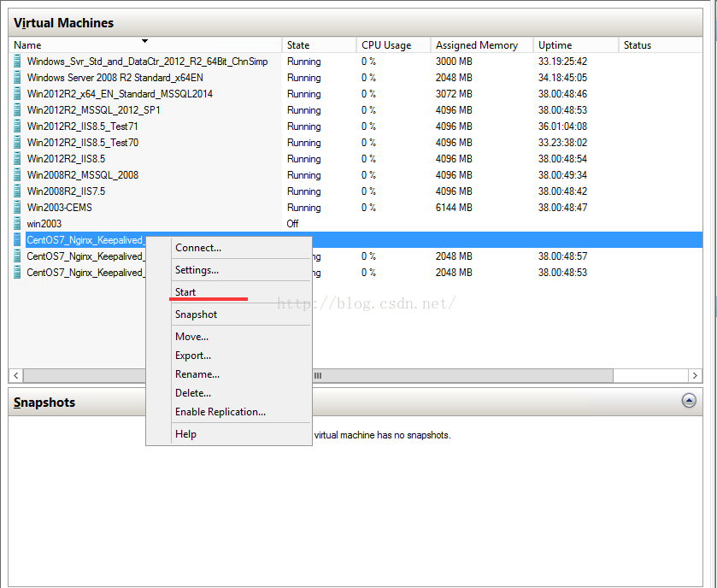This screenshot has width=717, height=588.
Task: Click the VM icon for Win2012R2_MSSQL_2012_SP1
Action: 17,109
